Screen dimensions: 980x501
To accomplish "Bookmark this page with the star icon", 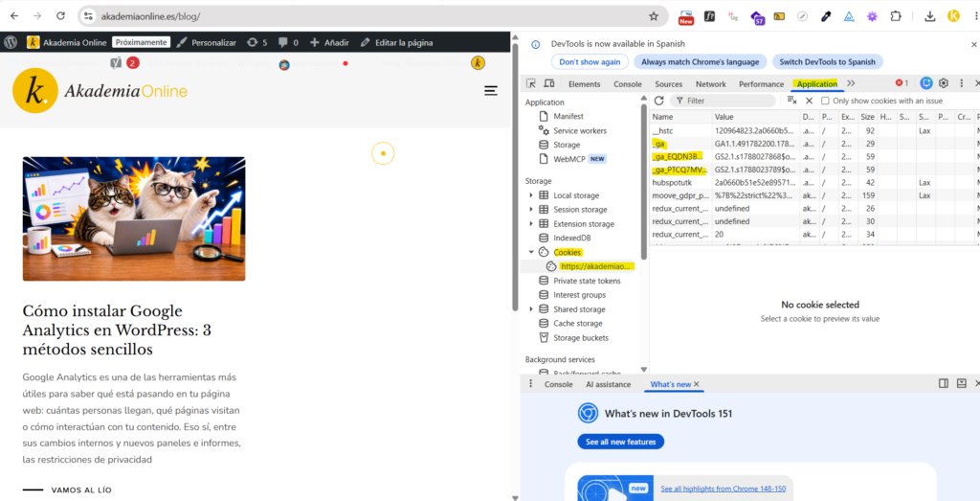I will (654, 16).
